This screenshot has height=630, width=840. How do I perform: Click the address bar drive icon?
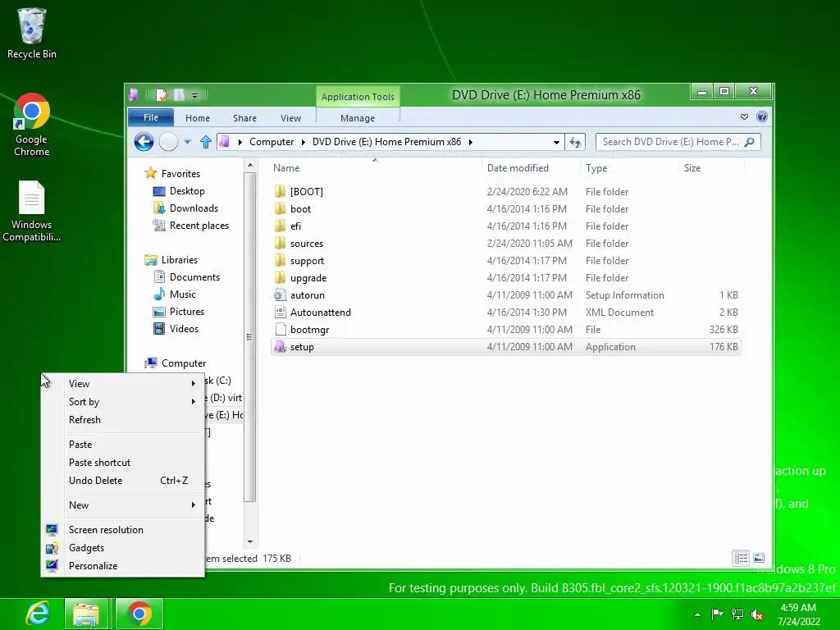tap(225, 142)
